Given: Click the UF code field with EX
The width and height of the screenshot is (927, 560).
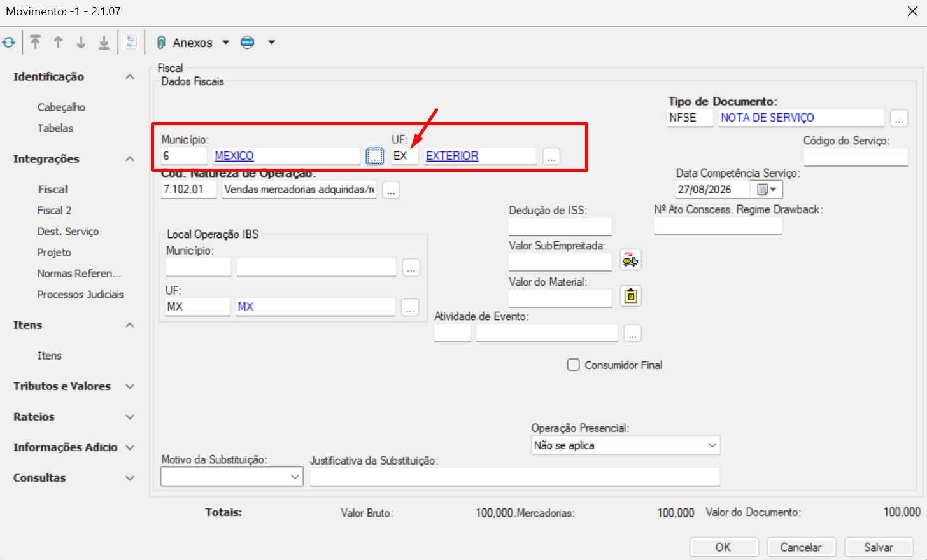Looking at the screenshot, I should click(405, 156).
